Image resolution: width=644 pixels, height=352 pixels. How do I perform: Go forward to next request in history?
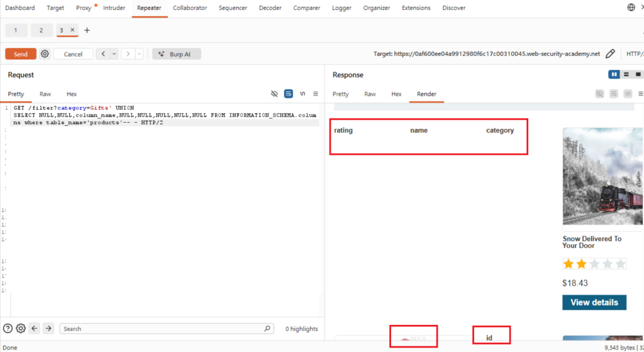[x=128, y=54]
